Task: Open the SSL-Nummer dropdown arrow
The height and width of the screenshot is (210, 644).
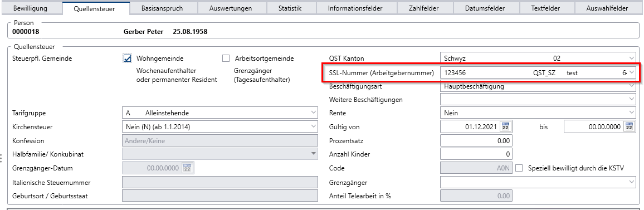Action: tap(632, 72)
